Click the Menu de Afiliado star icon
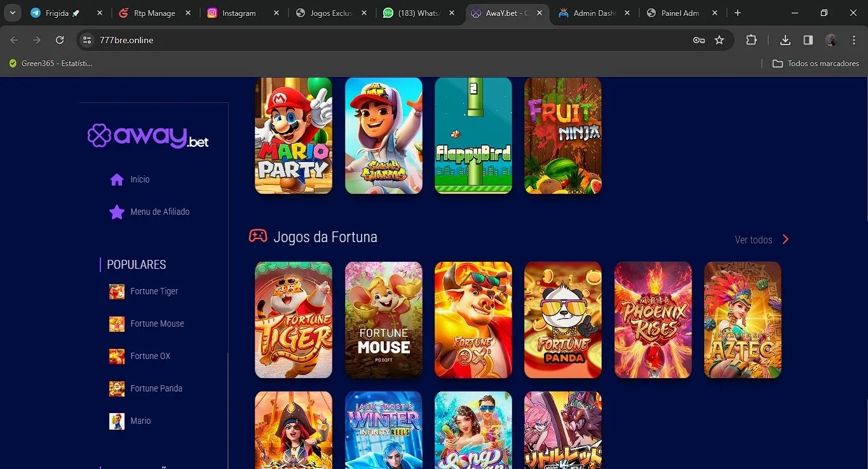 click(x=117, y=212)
